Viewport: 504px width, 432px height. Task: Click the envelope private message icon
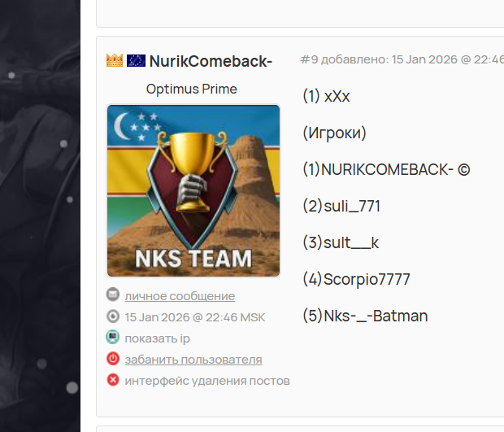[x=113, y=295]
